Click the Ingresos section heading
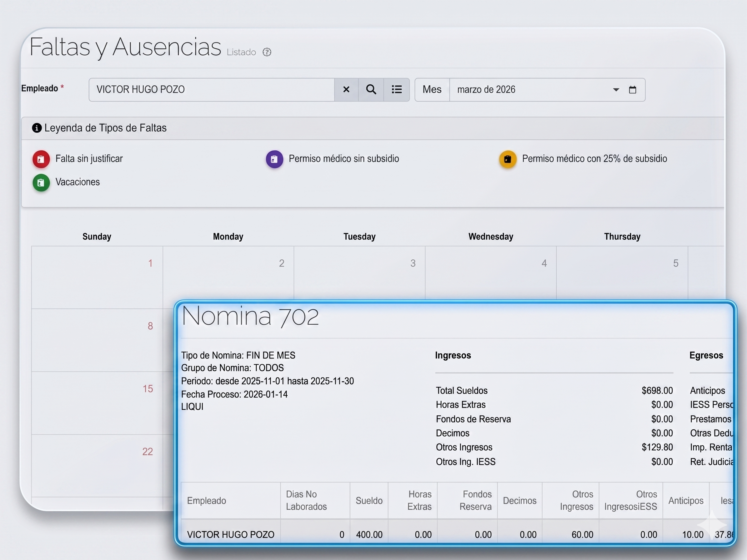Viewport: 747px width, 560px height. 453,355
